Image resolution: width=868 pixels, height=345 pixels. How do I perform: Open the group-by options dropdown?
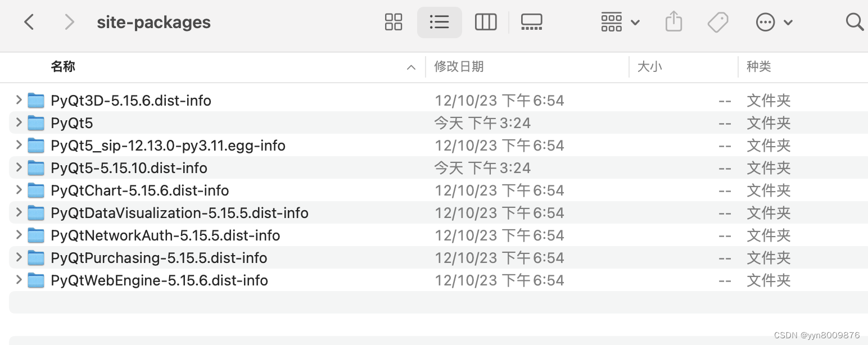tap(620, 22)
